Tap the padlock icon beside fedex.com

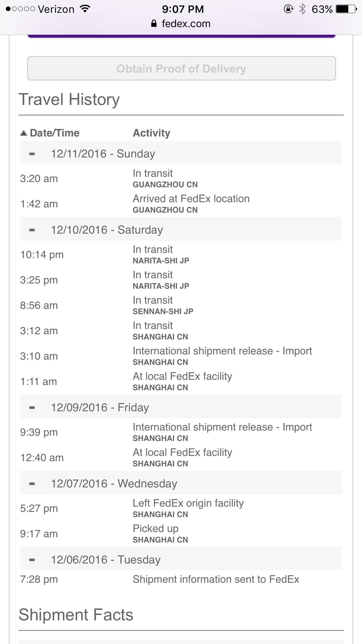point(154,23)
